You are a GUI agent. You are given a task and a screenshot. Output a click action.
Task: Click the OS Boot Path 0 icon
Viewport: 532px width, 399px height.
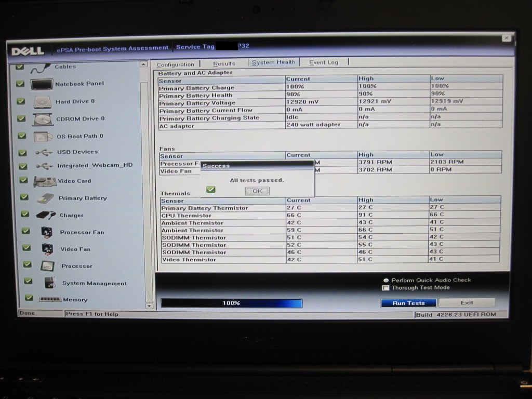point(43,137)
